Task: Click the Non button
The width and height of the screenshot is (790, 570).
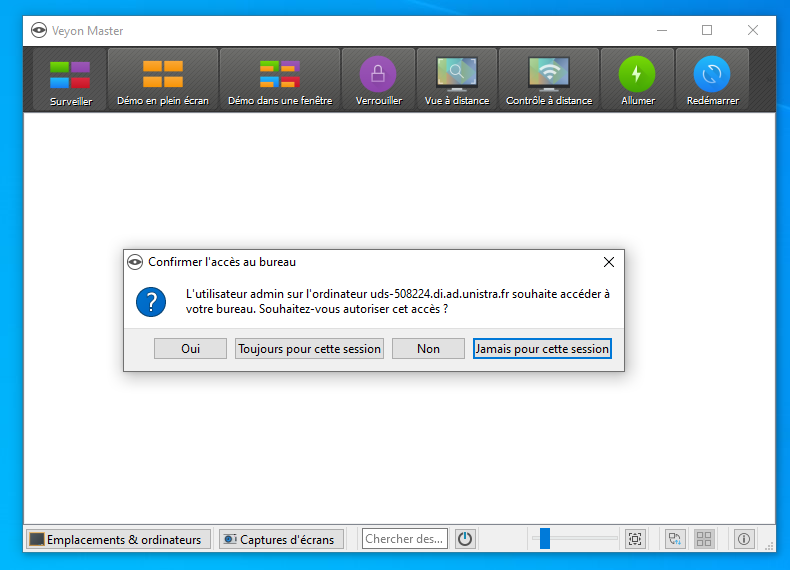Action: pos(428,349)
